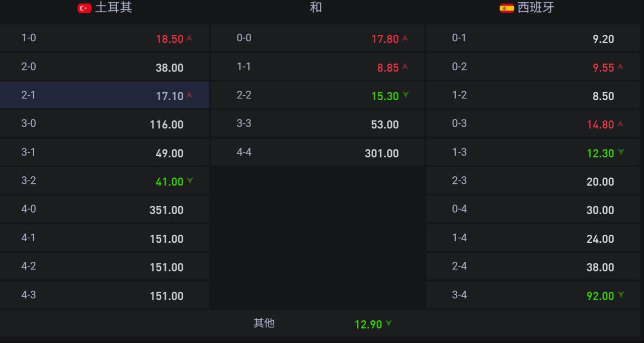Click the red up arrow beside 18.50
The height and width of the screenshot is (343, 644).
(x=189, y=38)
